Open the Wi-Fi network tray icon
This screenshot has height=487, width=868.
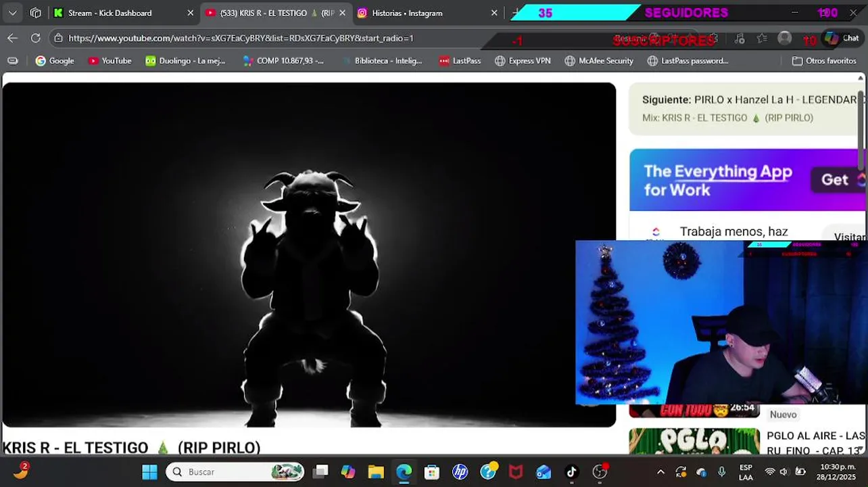click(769, 472)
